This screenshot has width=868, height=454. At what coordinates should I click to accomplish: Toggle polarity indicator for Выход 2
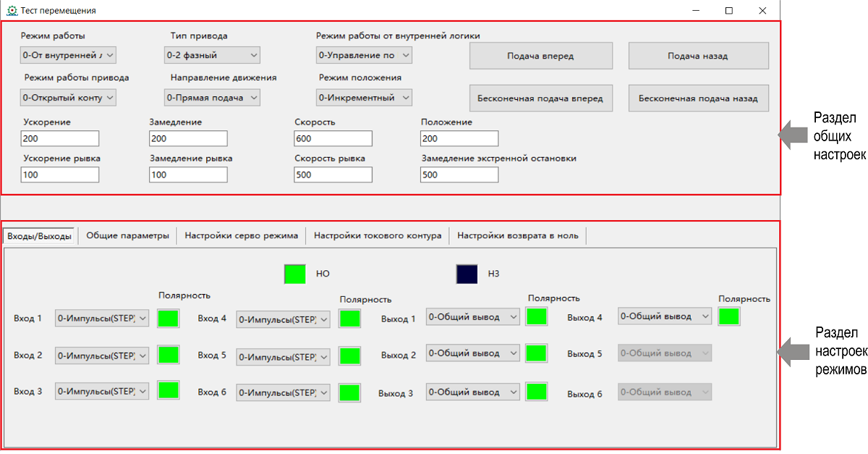pos(537,353)
